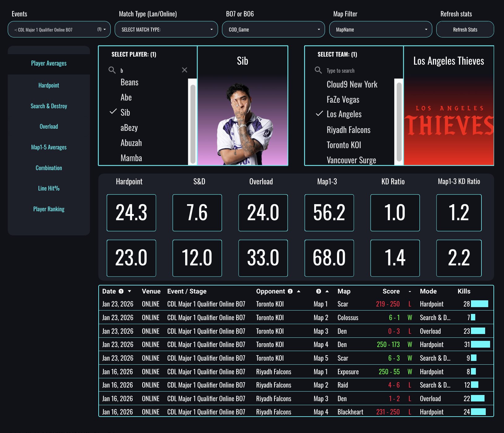Image resolution: width=504 pixels, height=433 pixels.
Task: Click the player search magnifier icon
Action: point(112,70)
